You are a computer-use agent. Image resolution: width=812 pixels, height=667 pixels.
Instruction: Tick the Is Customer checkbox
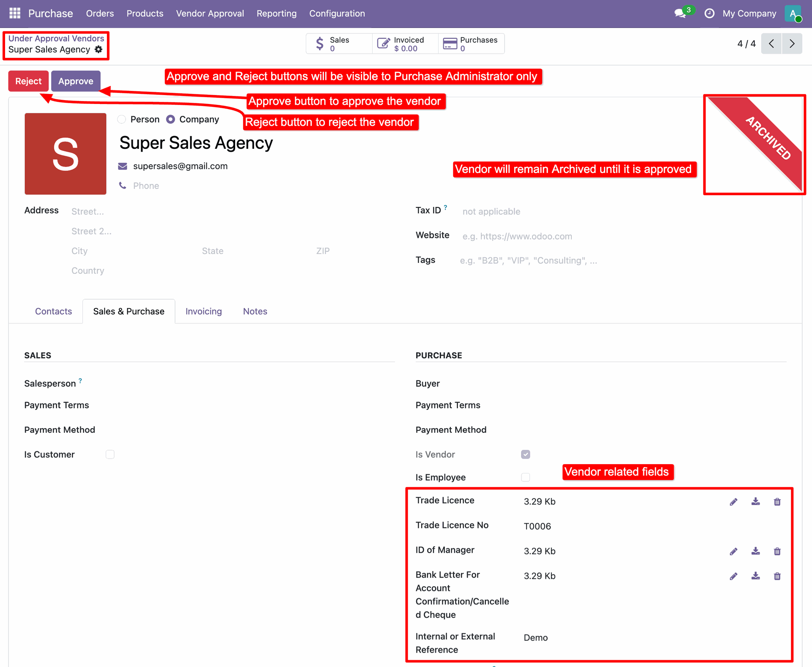click(x=110, y=454)
